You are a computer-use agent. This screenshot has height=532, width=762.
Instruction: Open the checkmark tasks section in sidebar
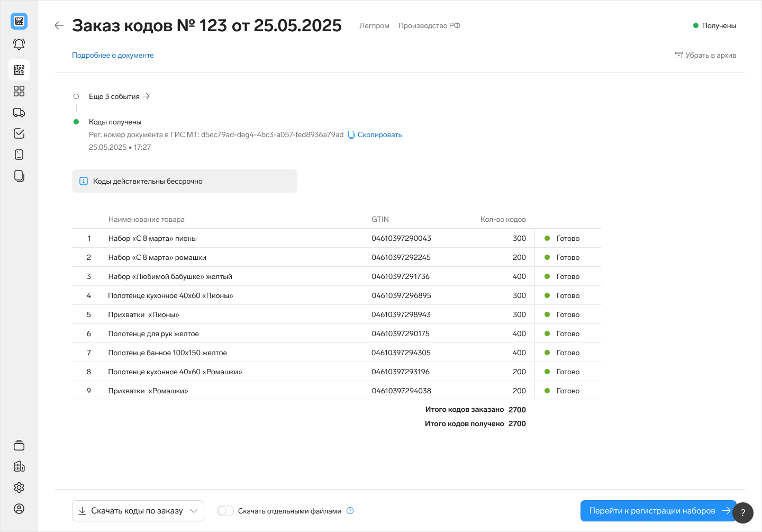point(19,133)
